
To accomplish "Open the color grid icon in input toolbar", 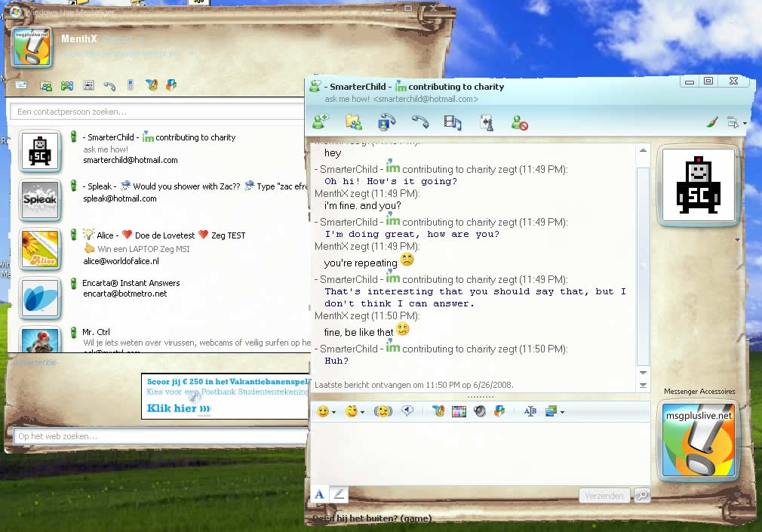I will pos(459,412).
